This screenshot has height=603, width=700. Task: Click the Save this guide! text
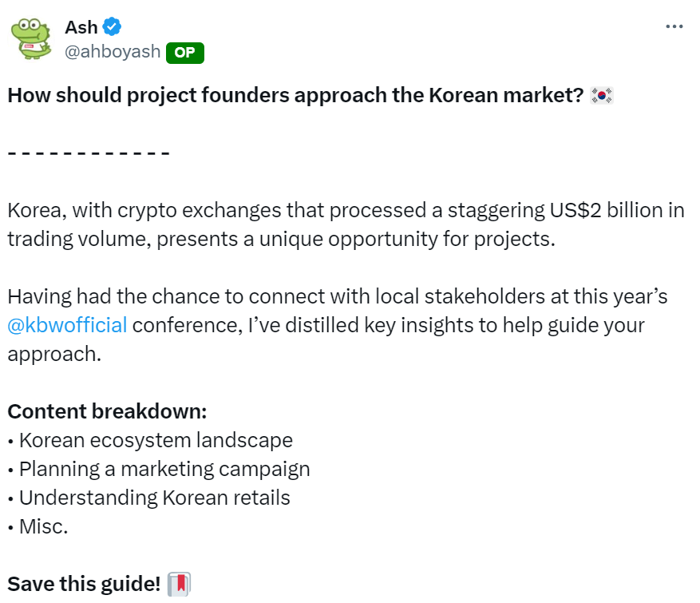(x=84, y=584)
